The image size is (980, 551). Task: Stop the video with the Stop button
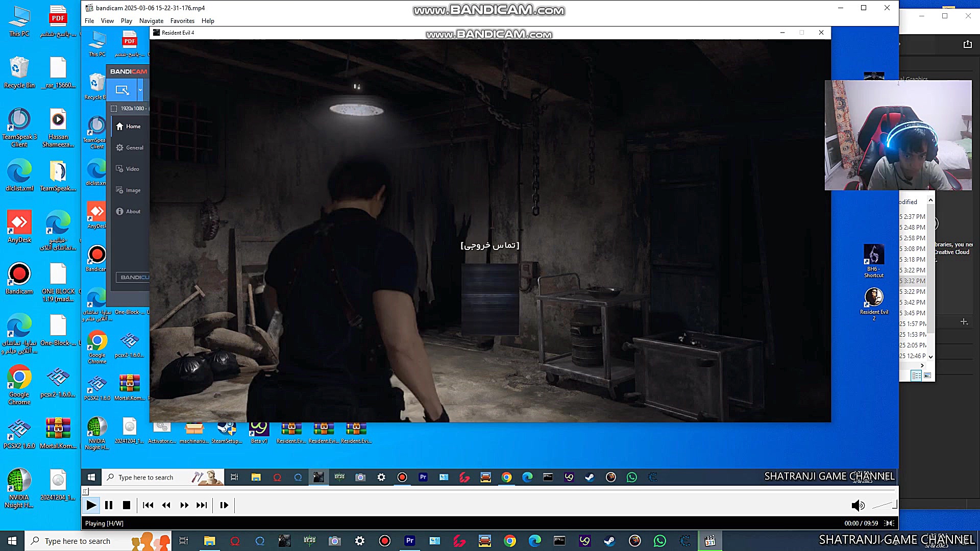coord(127,505)
